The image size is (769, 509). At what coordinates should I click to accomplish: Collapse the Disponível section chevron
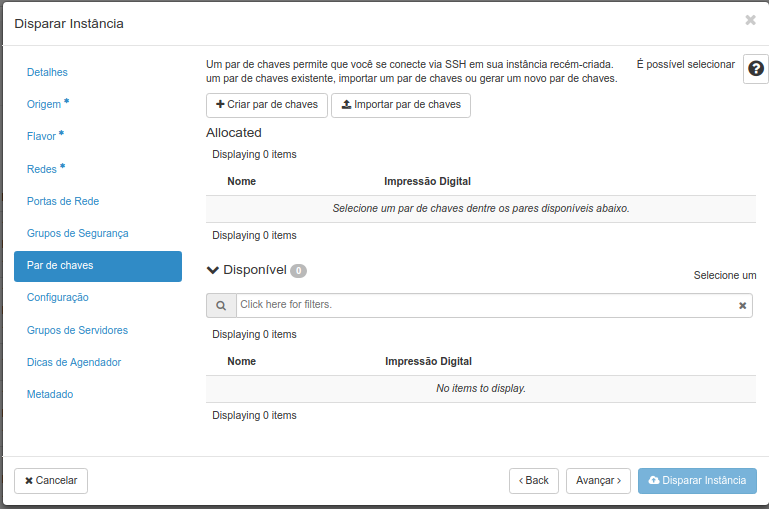(x=213, y=270)
